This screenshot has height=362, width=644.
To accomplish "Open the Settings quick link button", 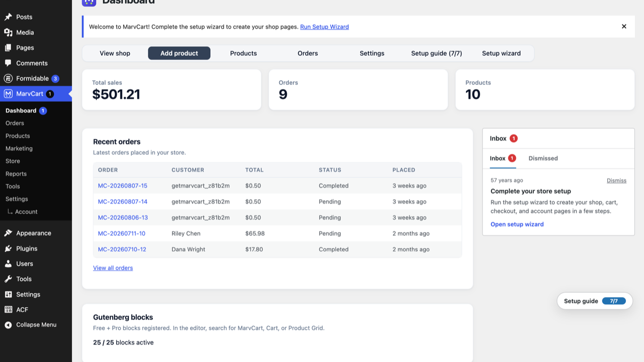I will (372, 53).
